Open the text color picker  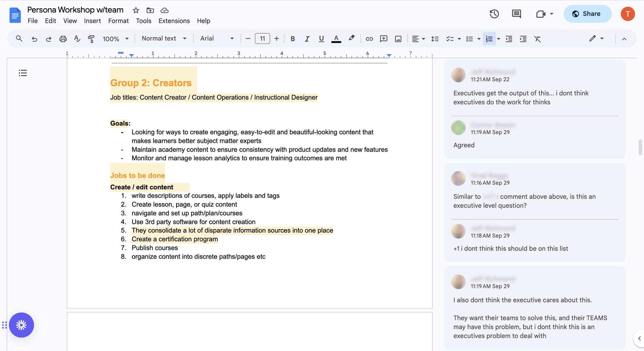click(336, 39)
